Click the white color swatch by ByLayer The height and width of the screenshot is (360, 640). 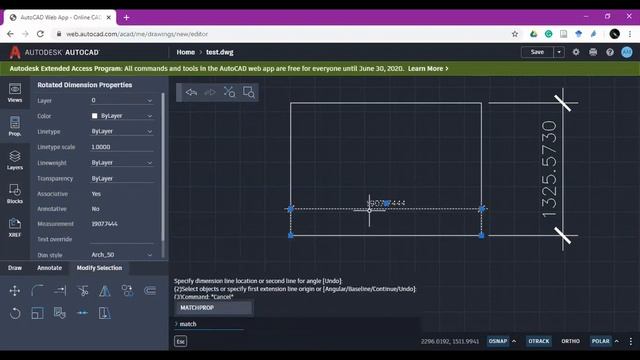pos(94,116)
